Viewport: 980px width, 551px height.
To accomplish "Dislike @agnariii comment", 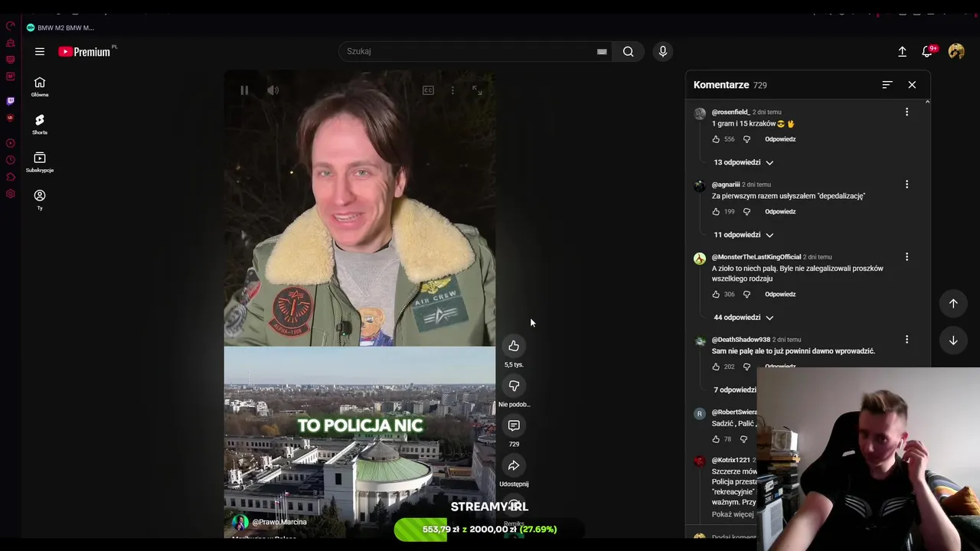I will [746, 211].
